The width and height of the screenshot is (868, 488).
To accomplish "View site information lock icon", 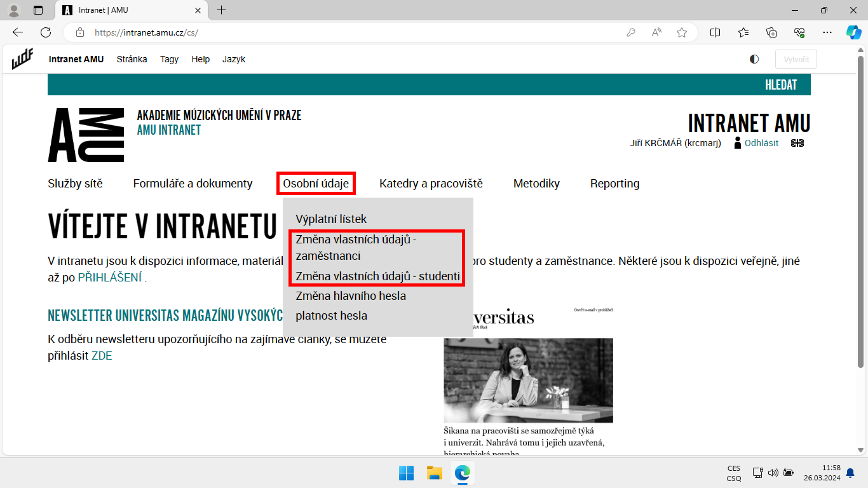I will click(79, 32).
